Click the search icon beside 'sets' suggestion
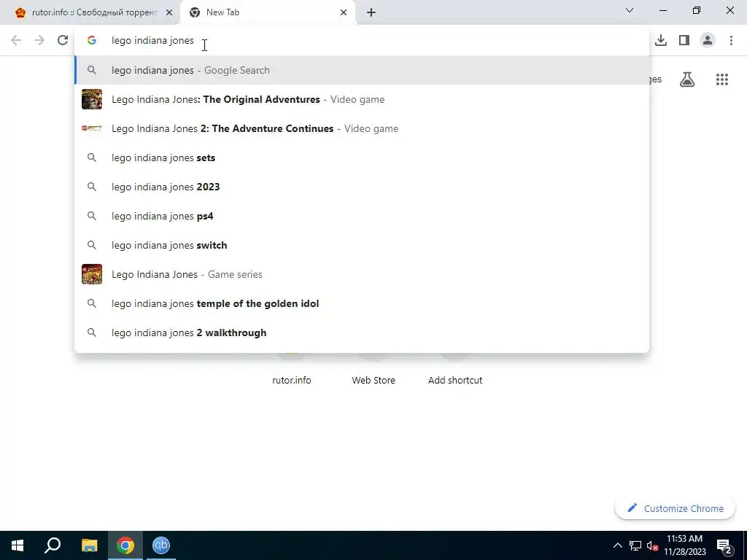Viewport: 747px width, 560px height. [x=92, y=157]
